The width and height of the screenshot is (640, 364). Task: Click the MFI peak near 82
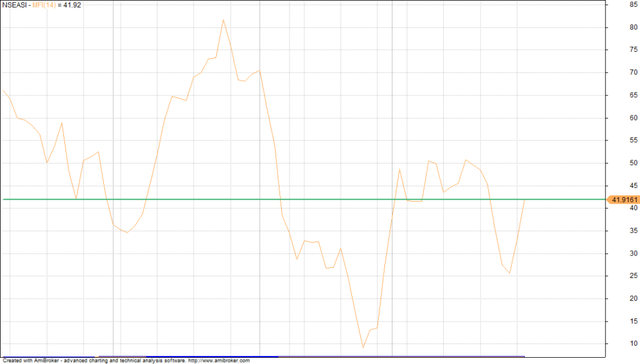223,20
